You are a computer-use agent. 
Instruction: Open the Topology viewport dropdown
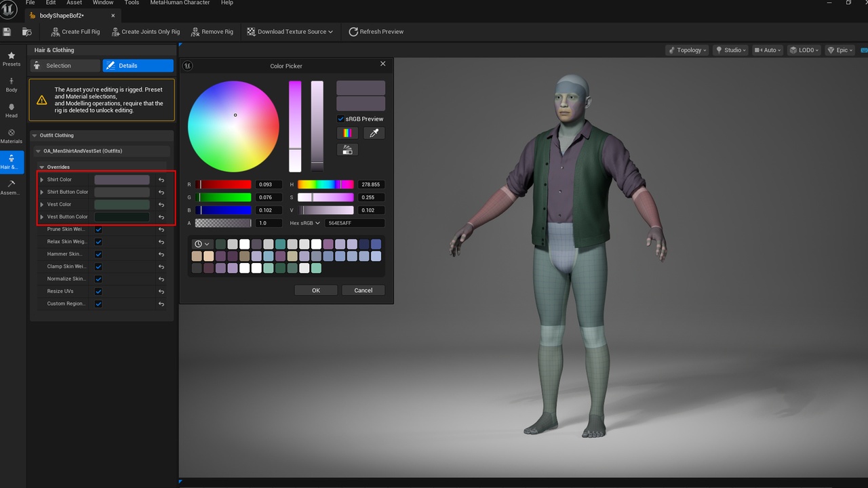[688, 50]
